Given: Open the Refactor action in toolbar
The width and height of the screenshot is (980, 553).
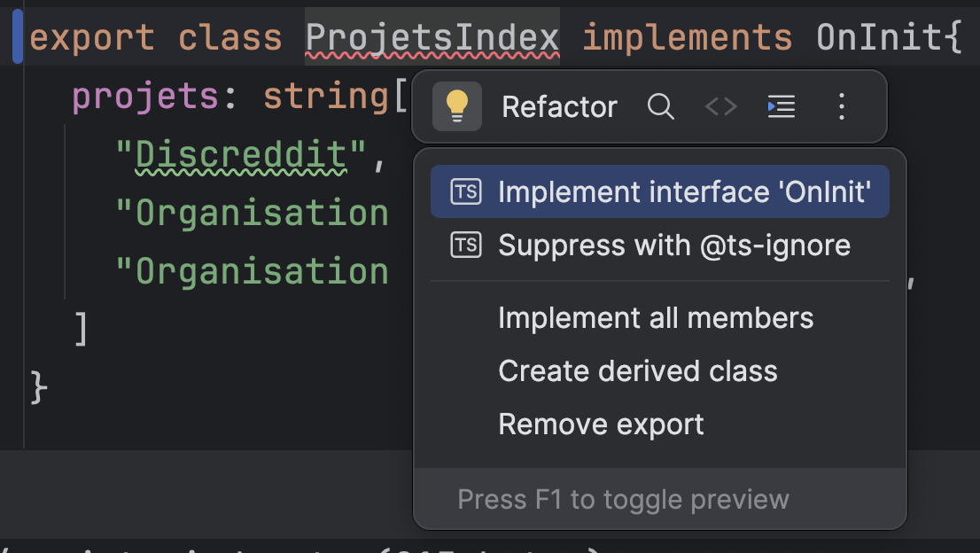Looking at the screenshot, I should click(x=559, y=107).
